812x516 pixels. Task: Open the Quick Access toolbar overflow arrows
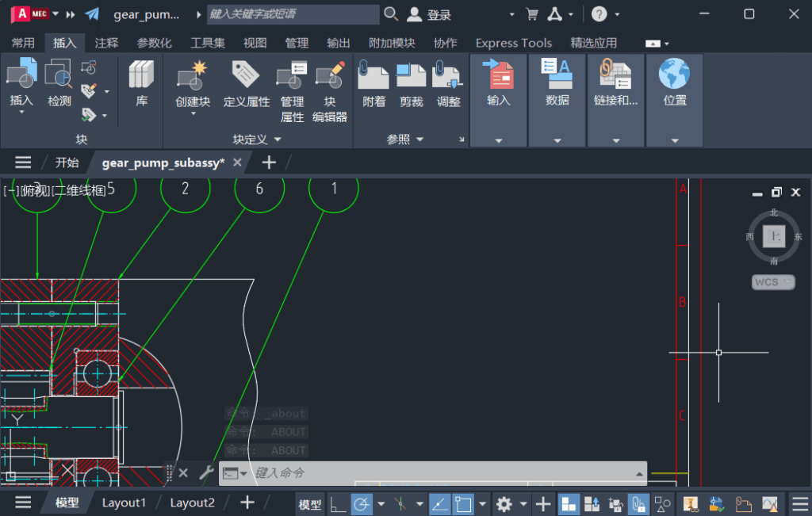(71, 14)
